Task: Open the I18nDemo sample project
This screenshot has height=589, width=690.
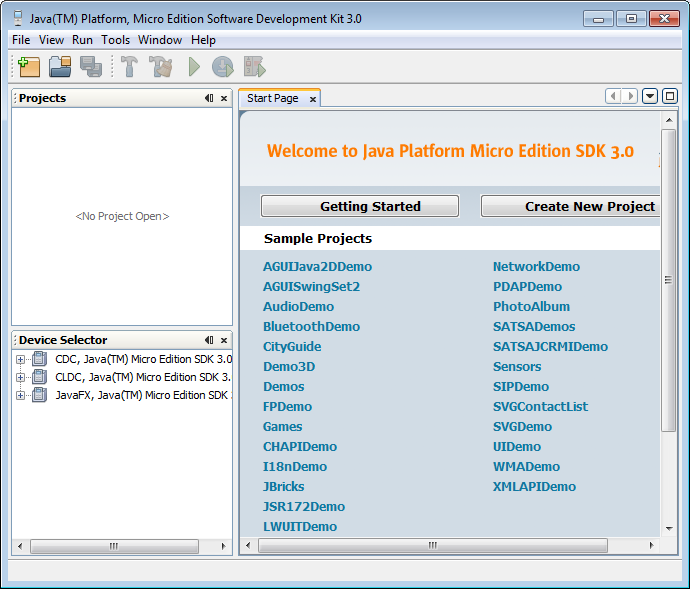Action: pyautogui.click(x=295, y=467)
